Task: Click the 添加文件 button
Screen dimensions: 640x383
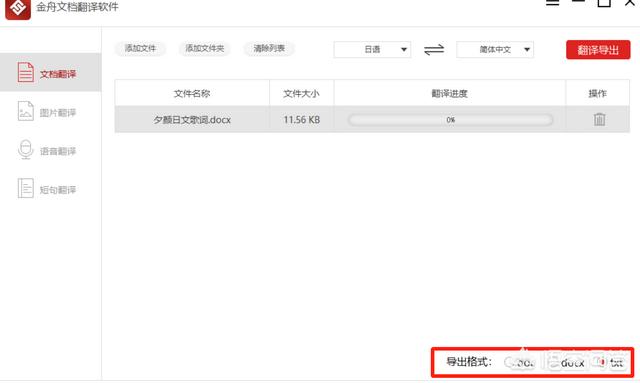Action: point(140,49)
